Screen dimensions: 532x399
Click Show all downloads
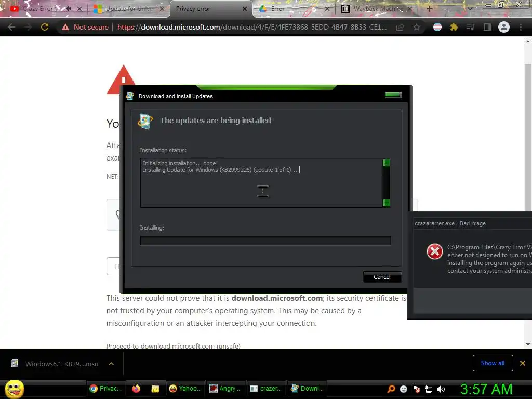click(x=493, y=363)
